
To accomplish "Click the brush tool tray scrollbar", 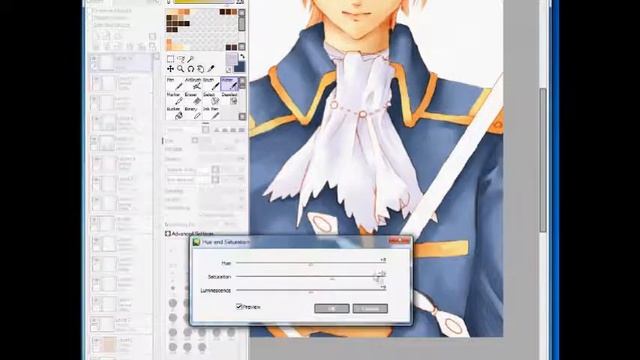I will pos(242,98).
